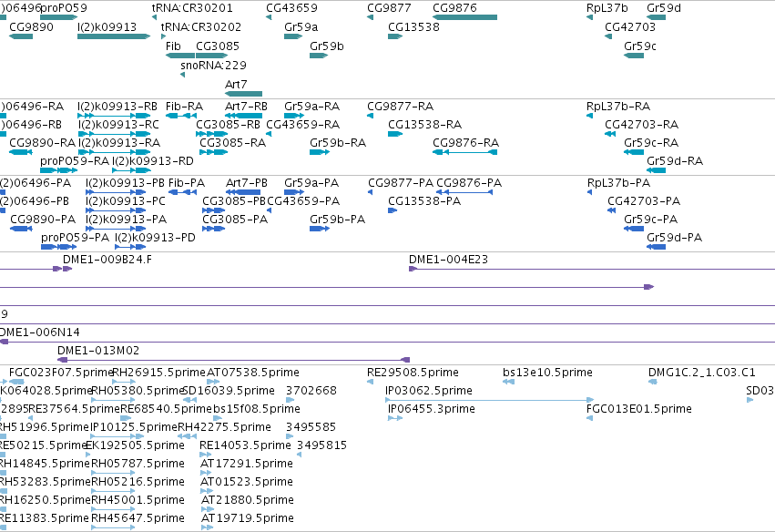Screen dimensions: 775x532
Task: Click the CG13538 gene feature
Action: tap(395, 36)
